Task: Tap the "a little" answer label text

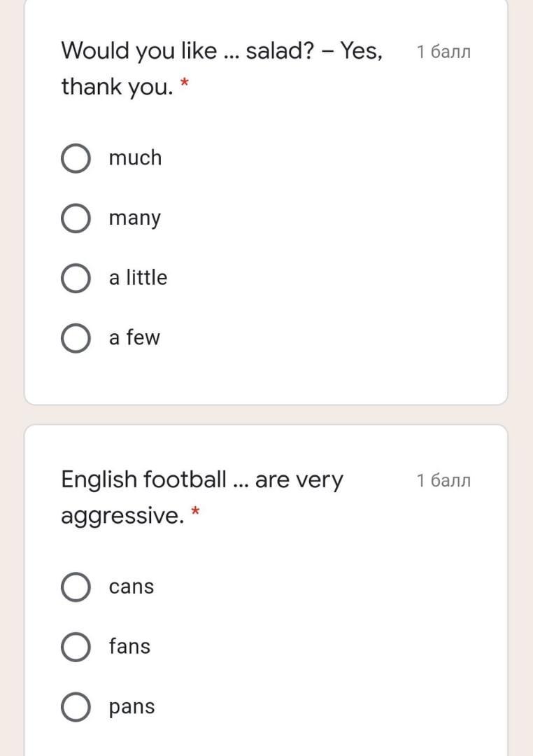Action: point(138,278)
